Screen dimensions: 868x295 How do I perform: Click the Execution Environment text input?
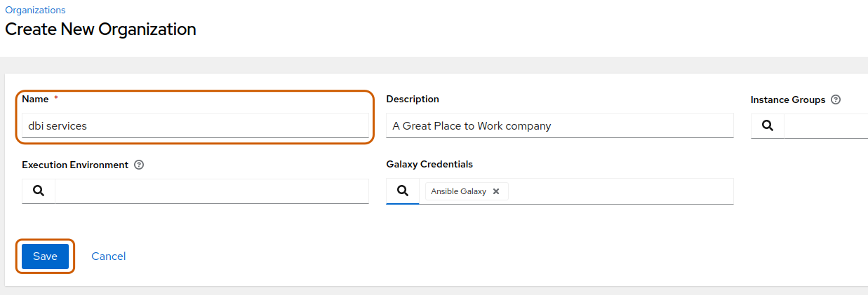tap(212, 191)
